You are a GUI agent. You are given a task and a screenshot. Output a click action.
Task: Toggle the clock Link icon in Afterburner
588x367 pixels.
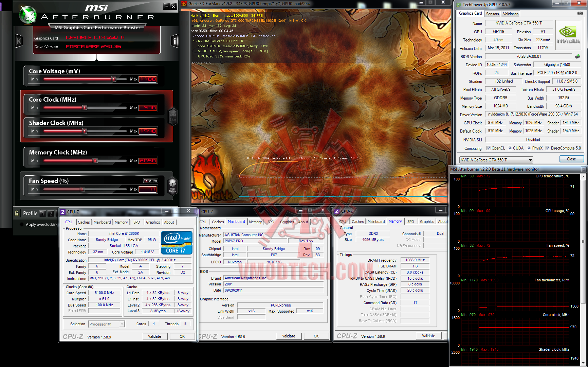coord(173,117)
